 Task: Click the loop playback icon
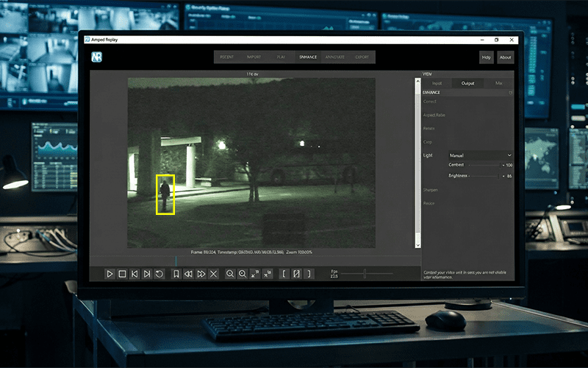159,274
